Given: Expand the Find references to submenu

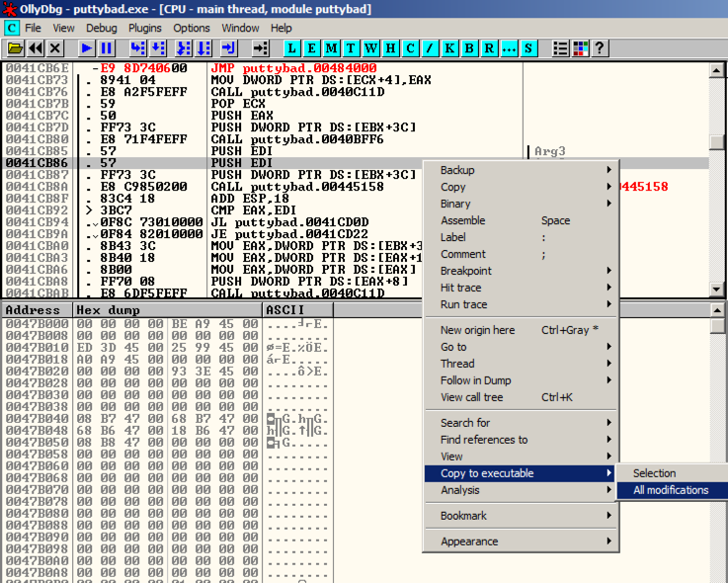Looking at the screenshot, I should click(x=522, y=440).
